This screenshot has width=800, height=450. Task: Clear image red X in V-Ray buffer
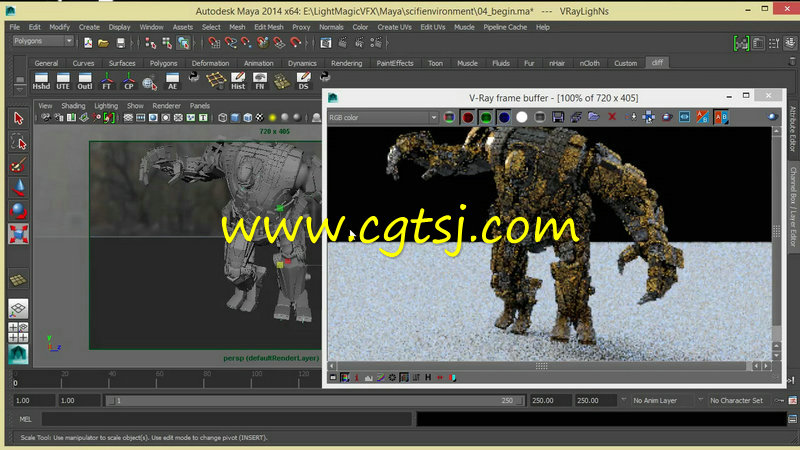[612, 117]
